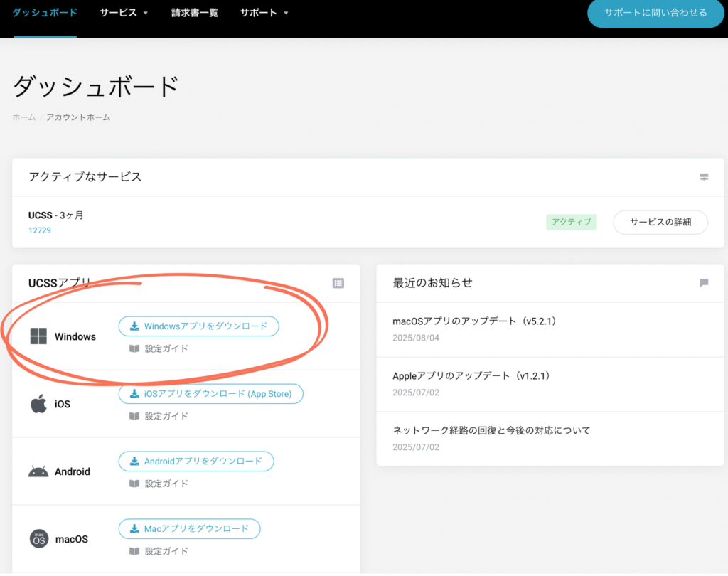
Task: Click the macOS label text
Action: click(x=72, y=539)
